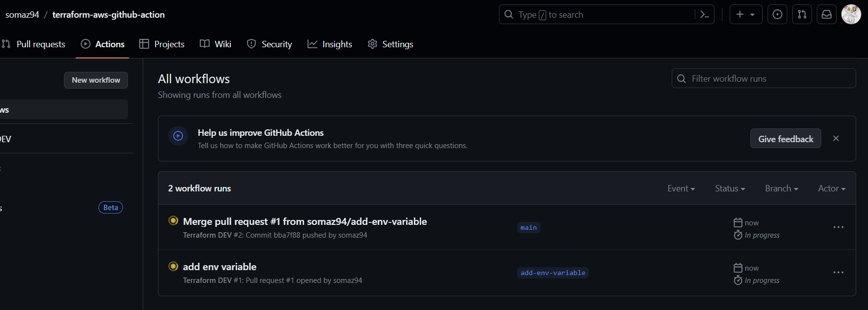868x310 pixels.
Task: Select the Actions tab
Action: click(x=103, y=44)
